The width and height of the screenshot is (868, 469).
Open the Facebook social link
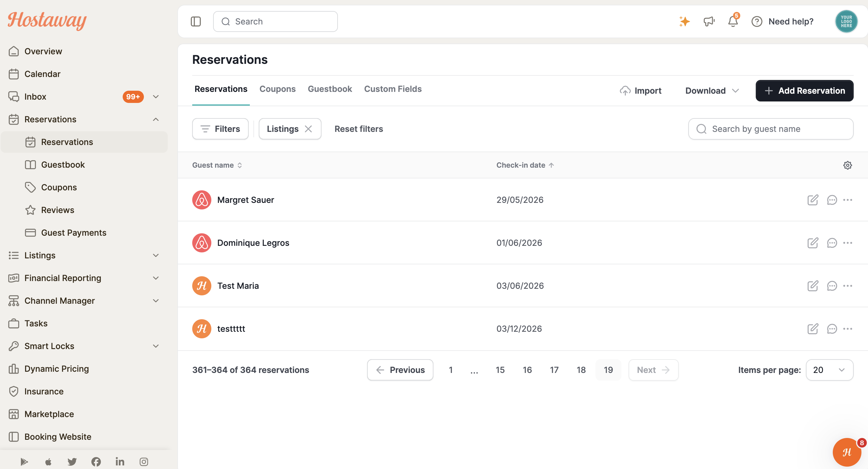coord(96,462)
